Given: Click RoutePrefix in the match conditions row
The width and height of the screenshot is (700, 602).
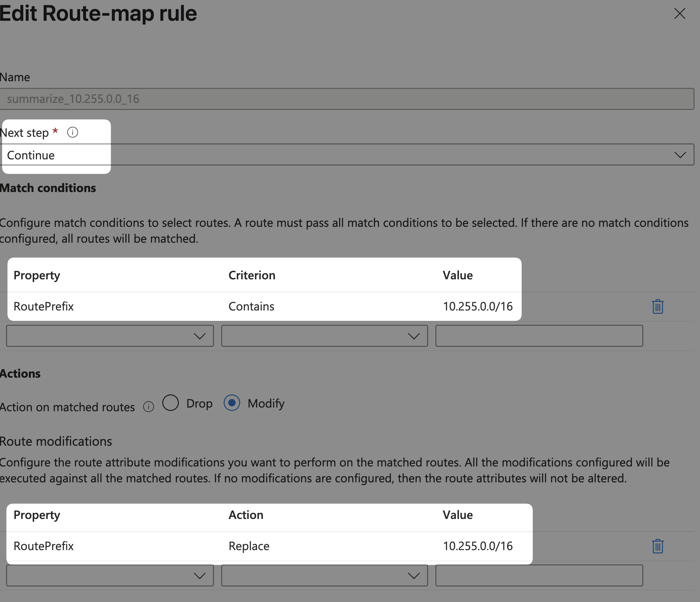Looking at the screenshot, I should pos(44,306).
